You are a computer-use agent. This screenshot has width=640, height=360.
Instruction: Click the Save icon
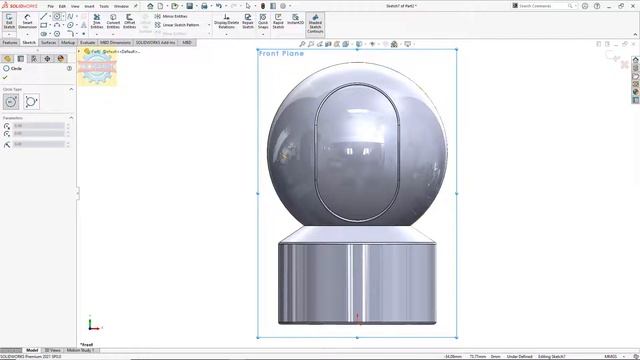(190, 6)
